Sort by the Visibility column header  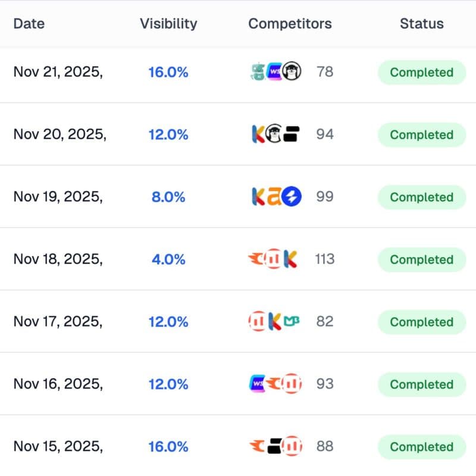click(168, 24)
